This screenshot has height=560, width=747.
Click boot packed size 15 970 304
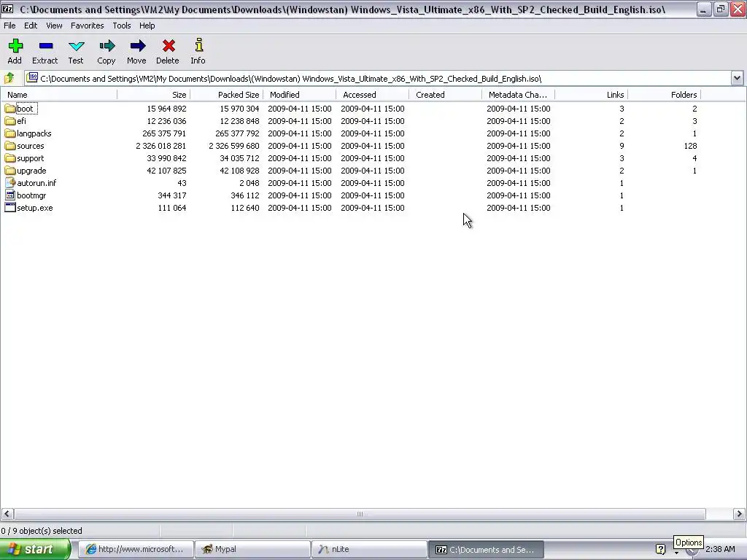pos(239,109)
